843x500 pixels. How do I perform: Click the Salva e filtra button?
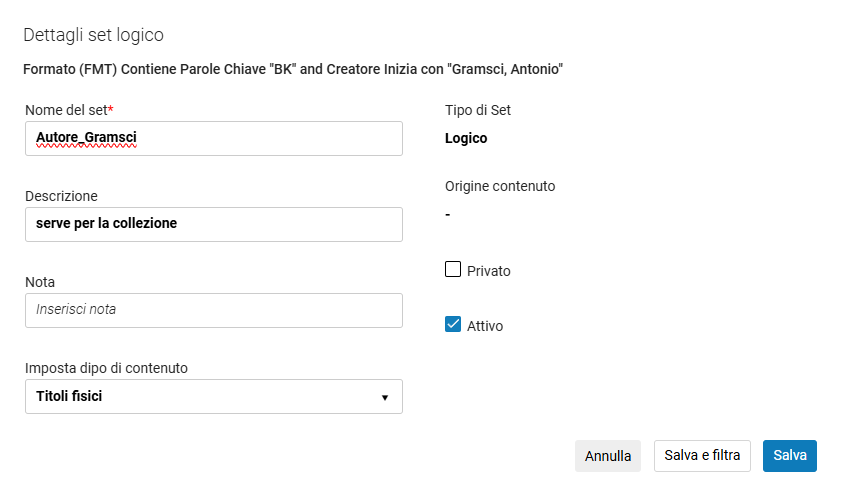pos(702,455)
